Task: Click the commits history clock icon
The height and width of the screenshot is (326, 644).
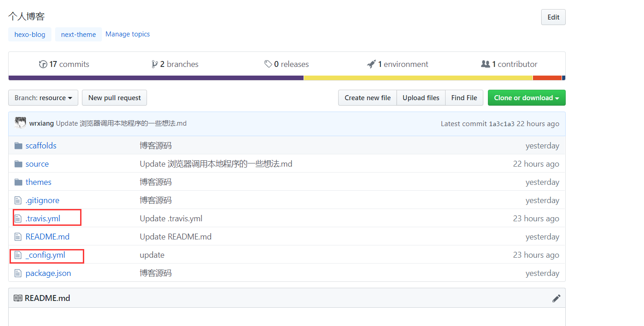Action: point(43,64)
